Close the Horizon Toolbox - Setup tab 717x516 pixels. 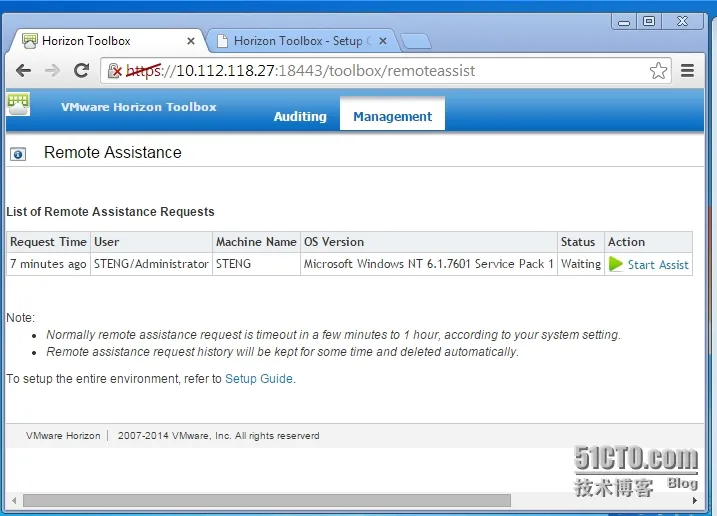click(383, 41)
